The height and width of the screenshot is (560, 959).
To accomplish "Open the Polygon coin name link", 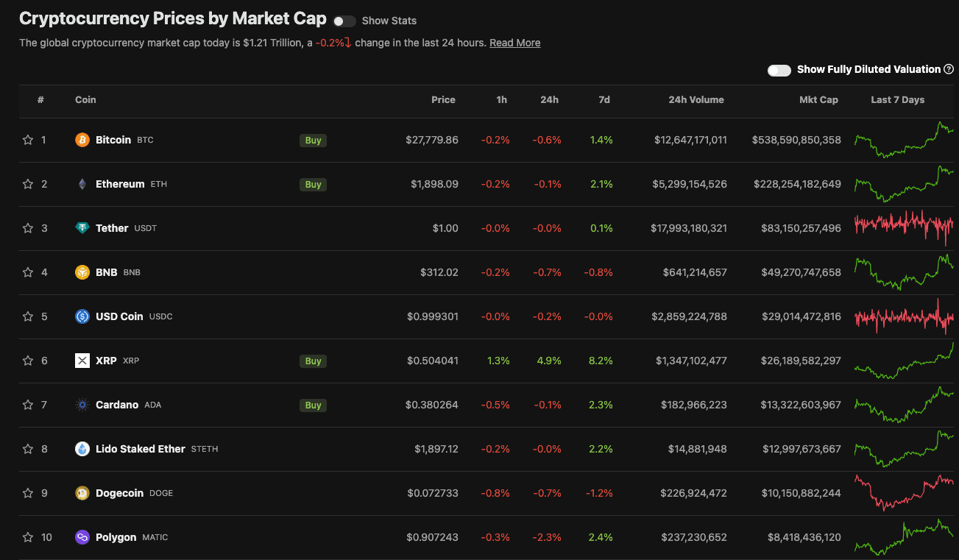I will pyautogui.click(x=116, y=537).
